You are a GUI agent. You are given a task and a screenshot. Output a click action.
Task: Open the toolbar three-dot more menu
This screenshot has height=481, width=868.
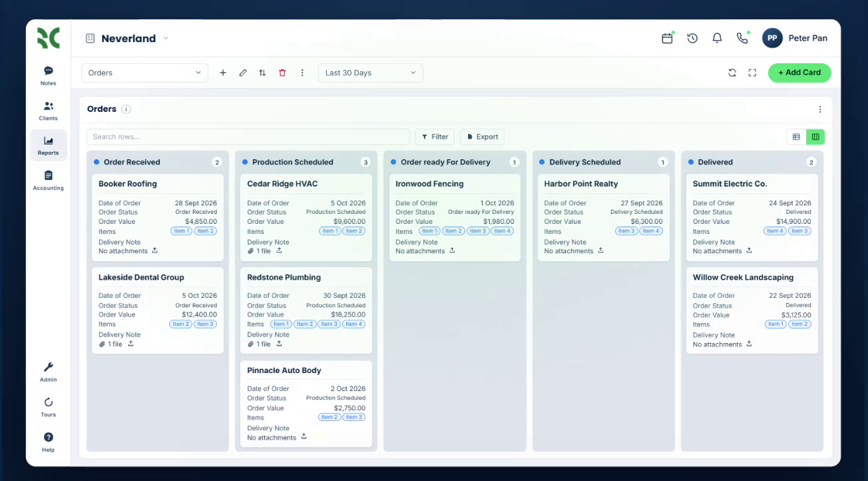[x=302, y=73]
